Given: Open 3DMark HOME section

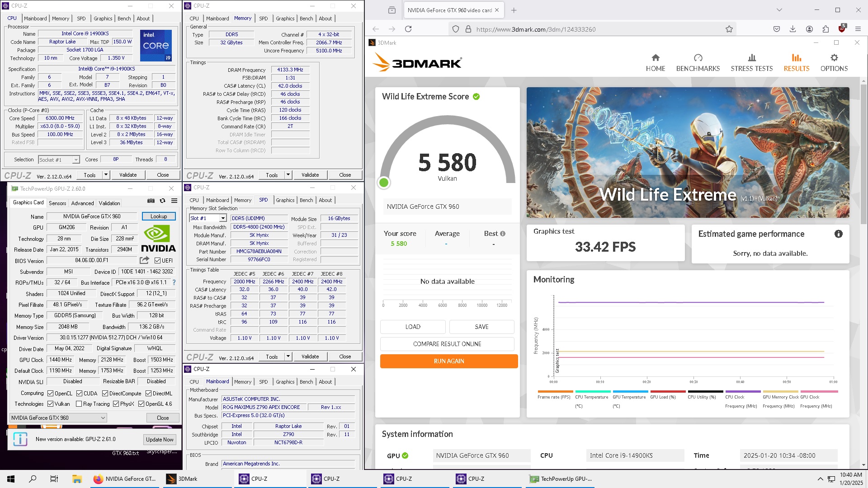Looking at the screenshot, I should [656, 63].
